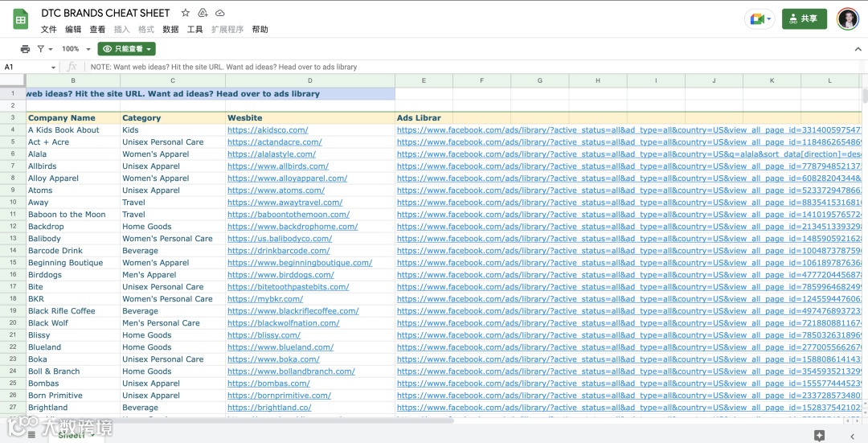This screenshot has height=443, width=868.
Task: Click the formula bar NOTE text
Action: click(223, 67)
